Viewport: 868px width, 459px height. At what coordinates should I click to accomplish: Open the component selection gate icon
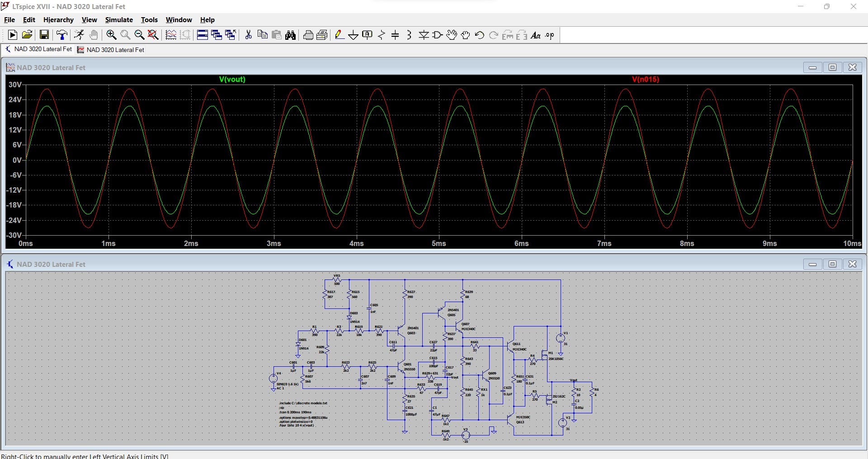(x=438, y=35)
